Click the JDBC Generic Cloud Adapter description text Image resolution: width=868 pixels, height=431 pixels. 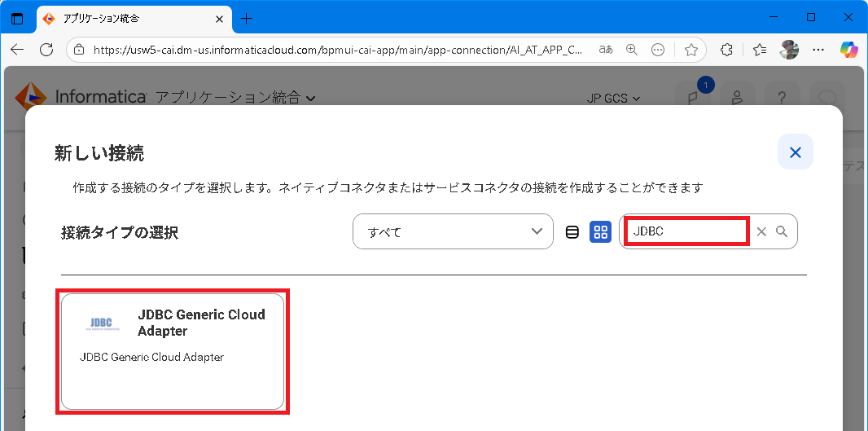tap(151, 358)
